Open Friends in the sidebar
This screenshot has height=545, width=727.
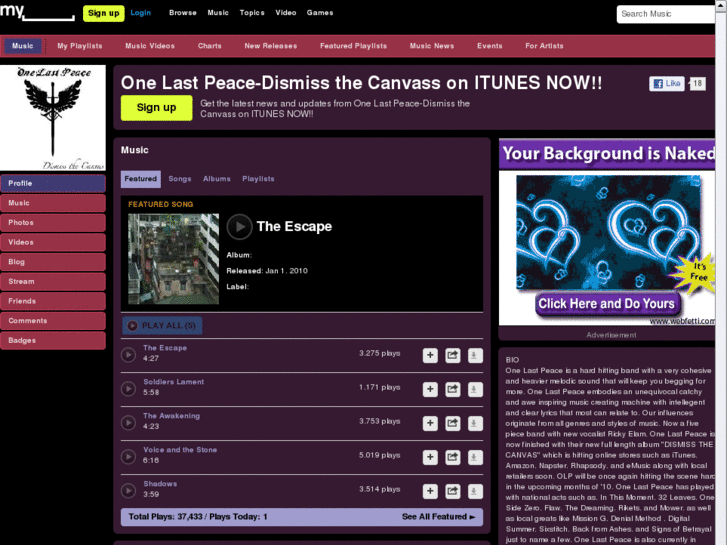click(53, 301)
